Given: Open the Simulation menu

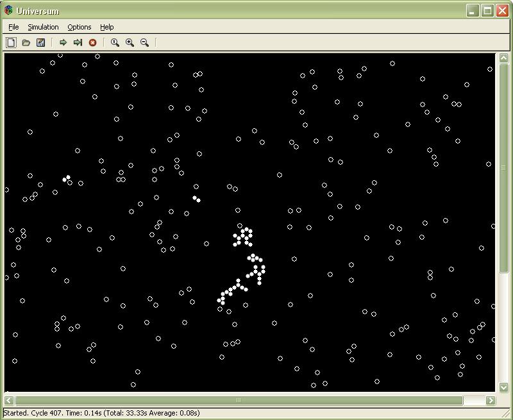Looking at the screenshot, I should (43, 27).
